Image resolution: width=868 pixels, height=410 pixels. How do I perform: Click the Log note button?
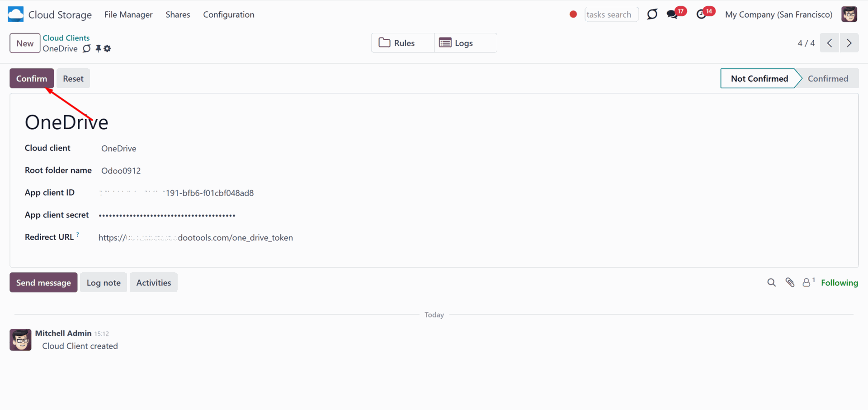(x=104, y=283)
